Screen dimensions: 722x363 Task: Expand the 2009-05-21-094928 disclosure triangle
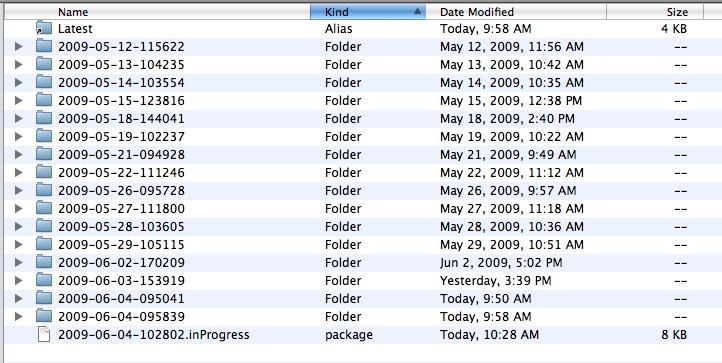[x=18, y=154]
